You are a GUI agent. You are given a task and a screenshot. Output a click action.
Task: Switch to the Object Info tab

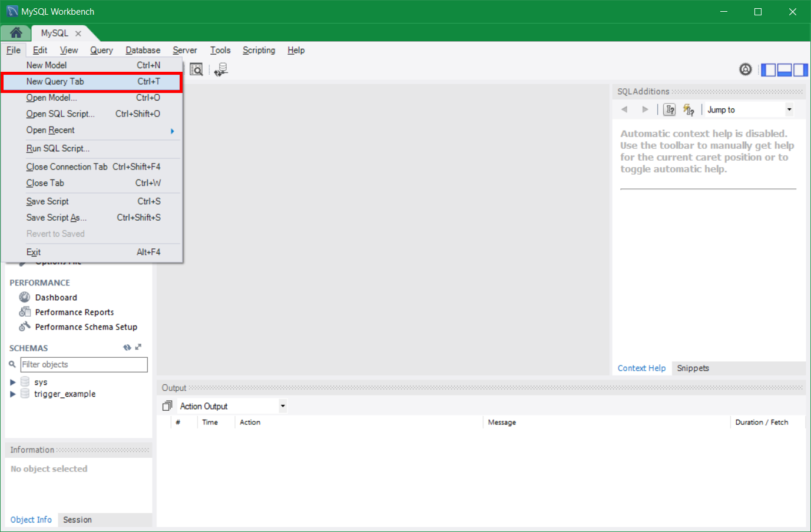coord(31,520)
